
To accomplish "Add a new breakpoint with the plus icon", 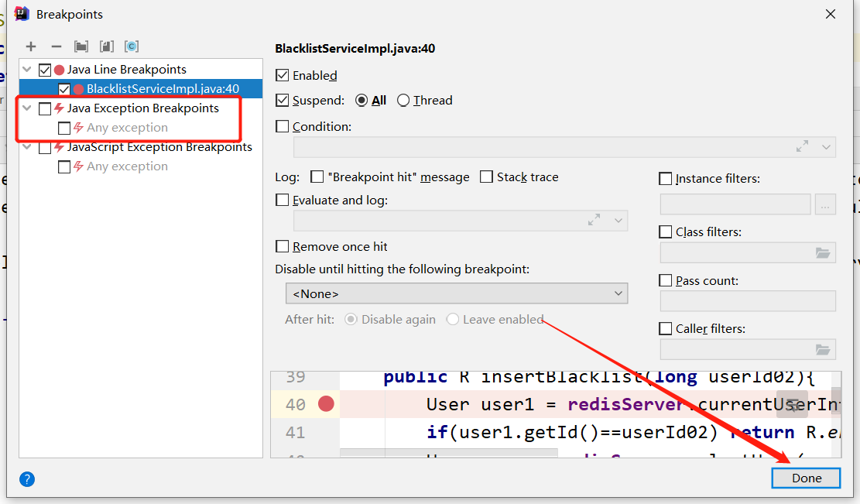I will coord(31,46).
